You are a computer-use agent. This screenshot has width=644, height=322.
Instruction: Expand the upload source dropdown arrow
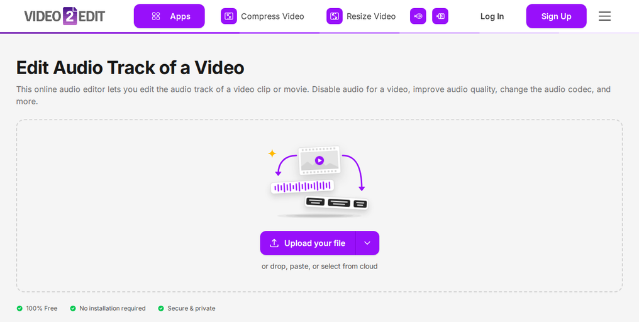click(x=367, y=243)
